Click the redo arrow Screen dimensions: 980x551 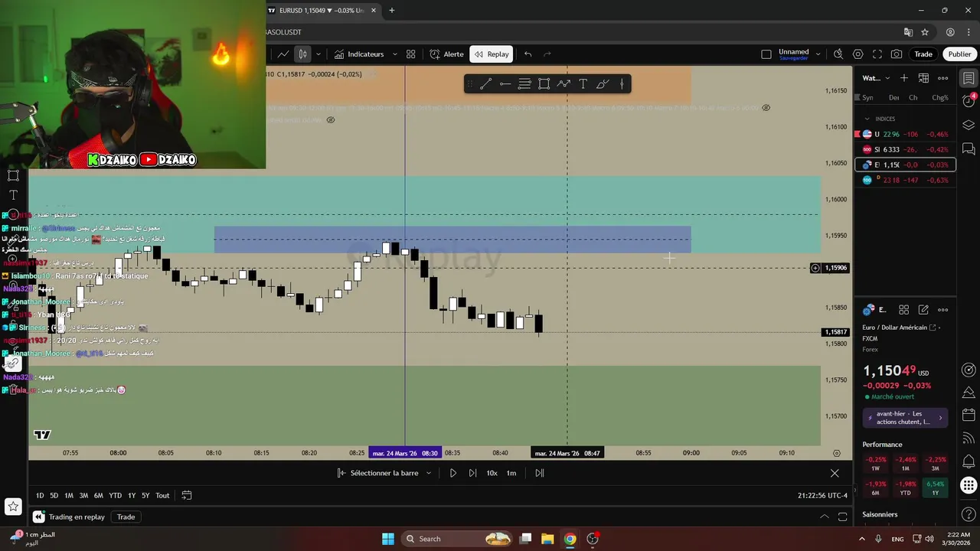pos(547,54)
